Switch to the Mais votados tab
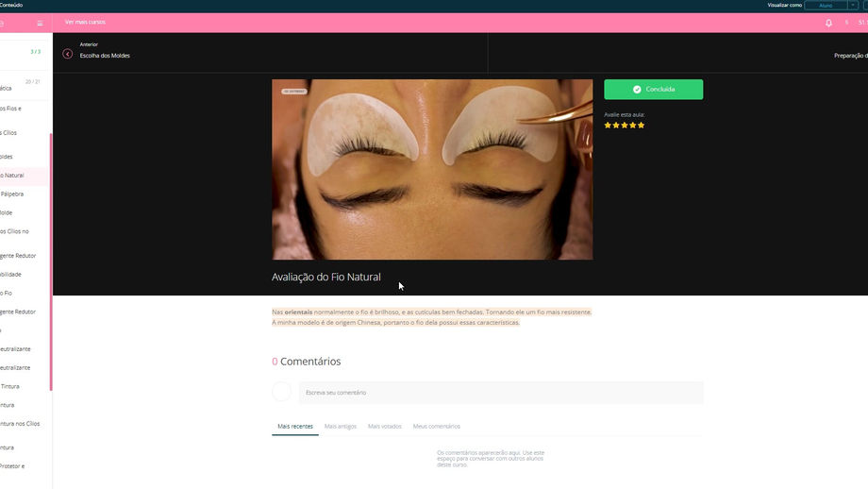868x489 pixels. pyautogui.click(x=385, y=427)
